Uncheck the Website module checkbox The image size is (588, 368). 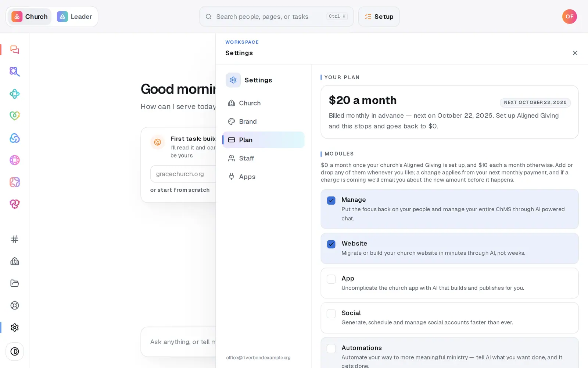331,244
